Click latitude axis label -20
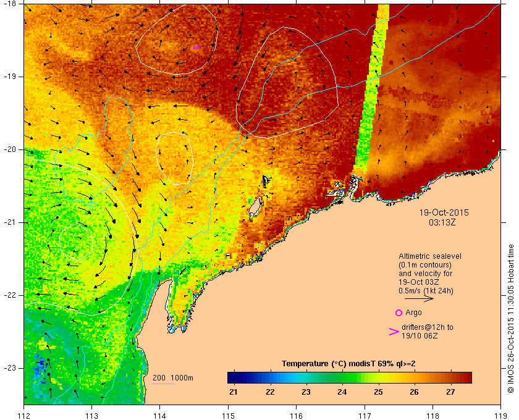The image size is (519, 420). click(x=9, y=149)
